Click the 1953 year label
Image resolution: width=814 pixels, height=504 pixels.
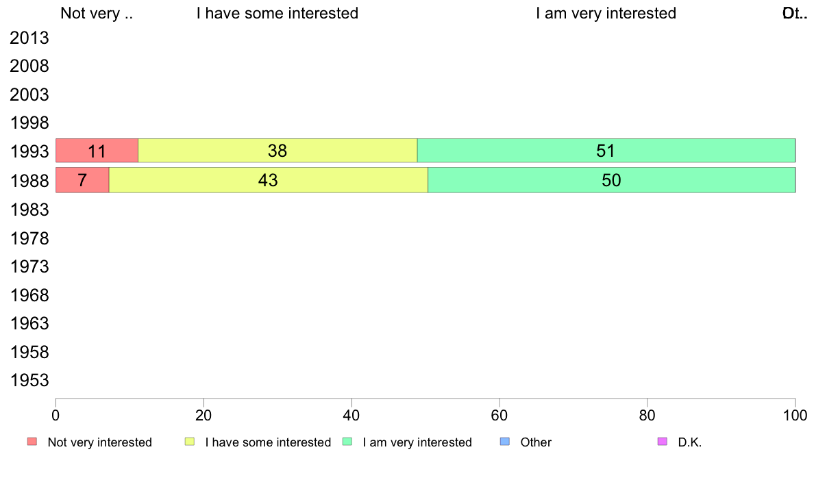pos(29,381)
